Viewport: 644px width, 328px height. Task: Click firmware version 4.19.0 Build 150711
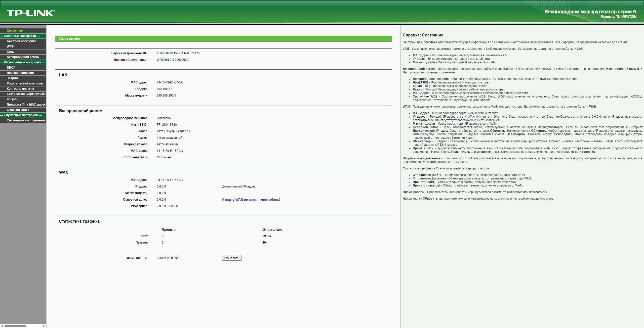coord(178,53)
